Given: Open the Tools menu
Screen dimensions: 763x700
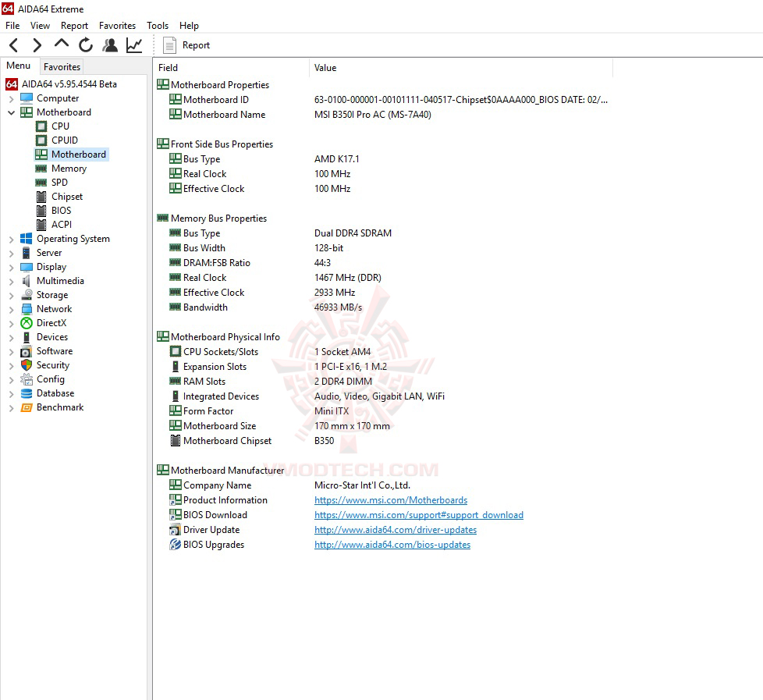Looking at the screenshot, I should point(158,25).
